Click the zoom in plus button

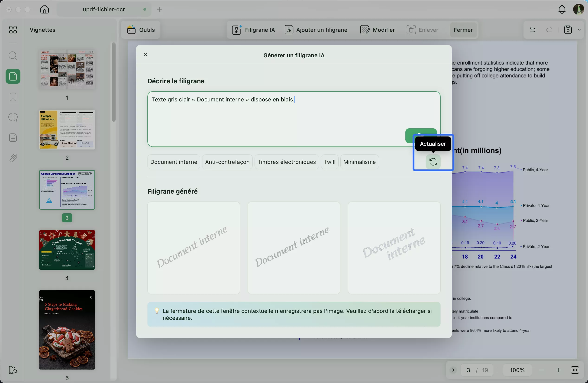coord(558,370)
